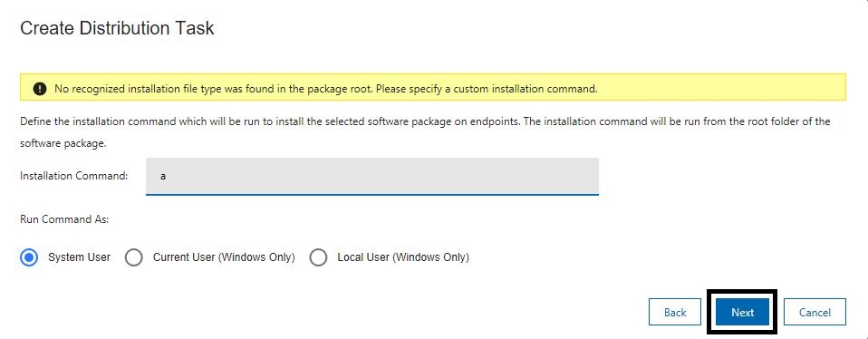The height and width of the screenshot is (339, 868).
Task: Click the empty right end of the yellow banner
Action: pyautogui.click(x=719, y=89)
